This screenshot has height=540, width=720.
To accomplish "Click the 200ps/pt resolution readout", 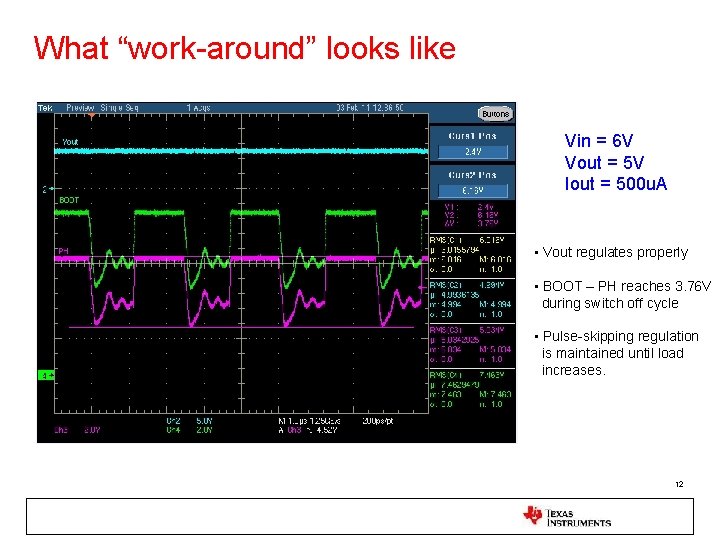I will 377,421.
